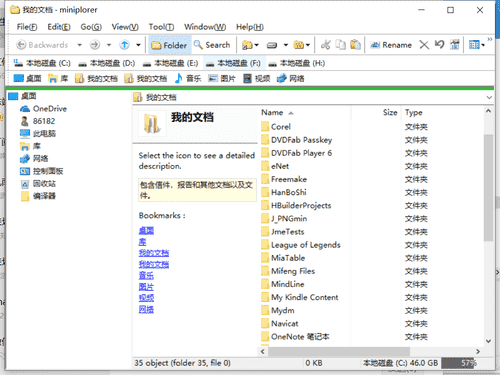
Task: Open the Backwards history dropdown arrow
Action: pyautogui.click(x=79, y=45)
